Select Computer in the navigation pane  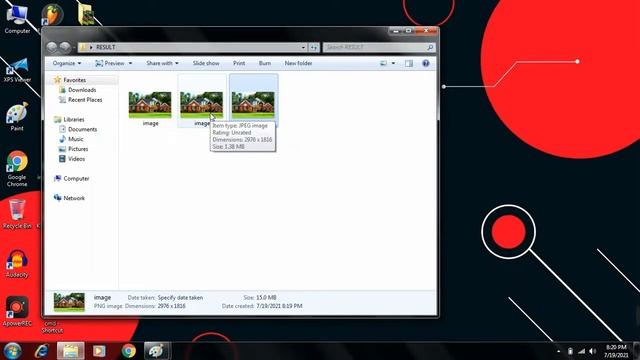click(76, 178)
